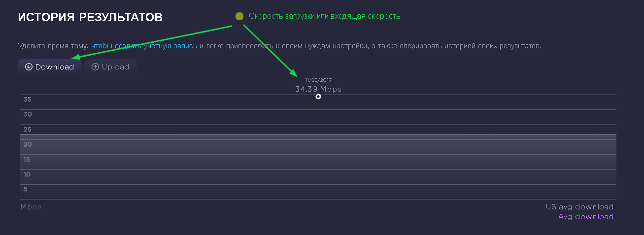
Task: Click the 35 axis label
Action: tap(28, 100)
